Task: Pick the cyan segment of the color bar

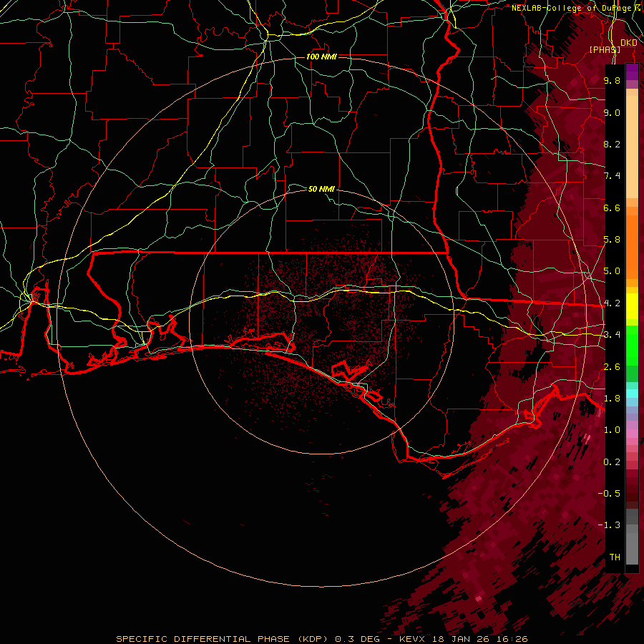Action: tap(632, 394)
